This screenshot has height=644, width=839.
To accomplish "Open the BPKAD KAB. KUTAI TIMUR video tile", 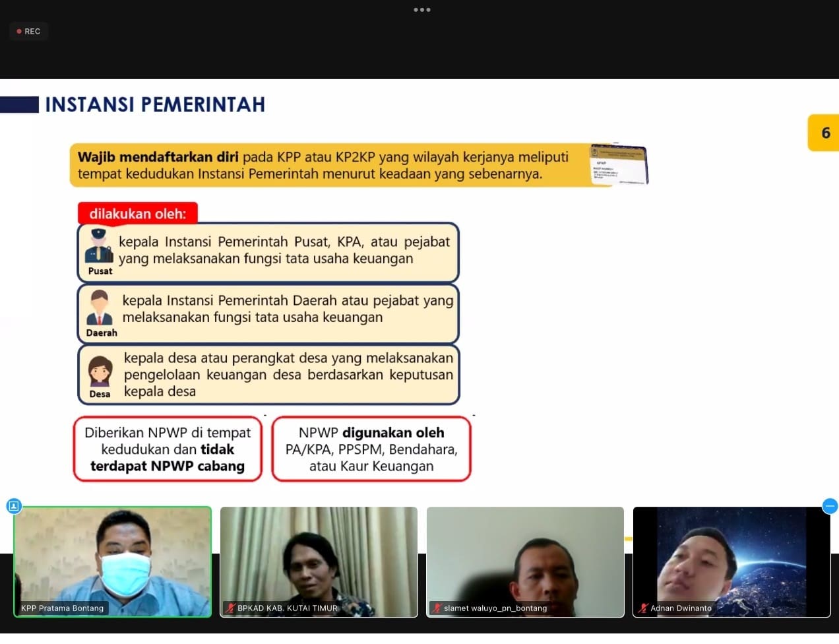I will pyautogui.click(x=319, y=561).
